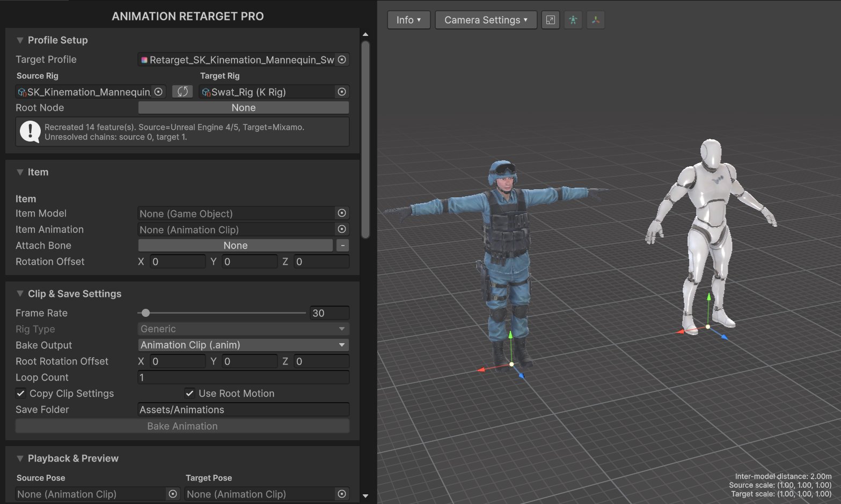Open object picker for Item Animation clip
This screenshot has width=841, height=504.
342,229
